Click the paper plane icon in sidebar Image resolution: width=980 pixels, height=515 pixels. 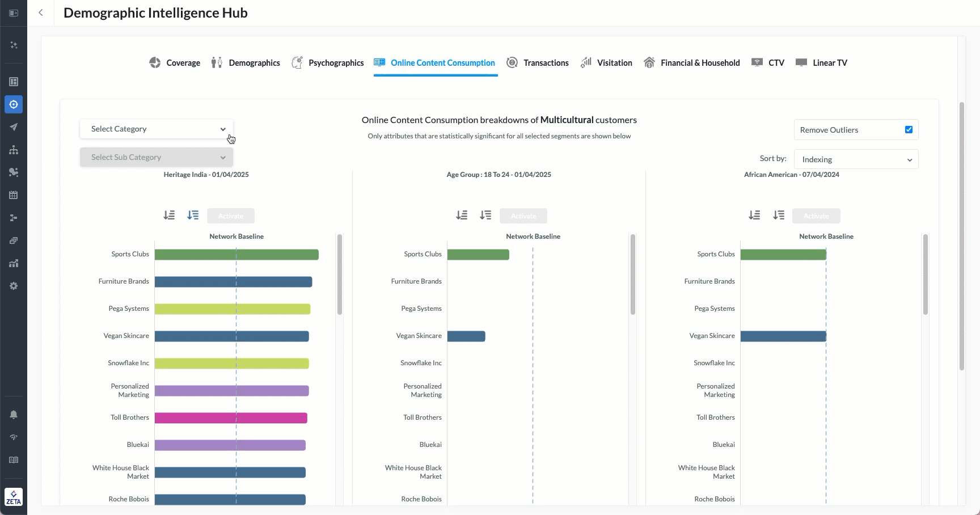[14, 127]
